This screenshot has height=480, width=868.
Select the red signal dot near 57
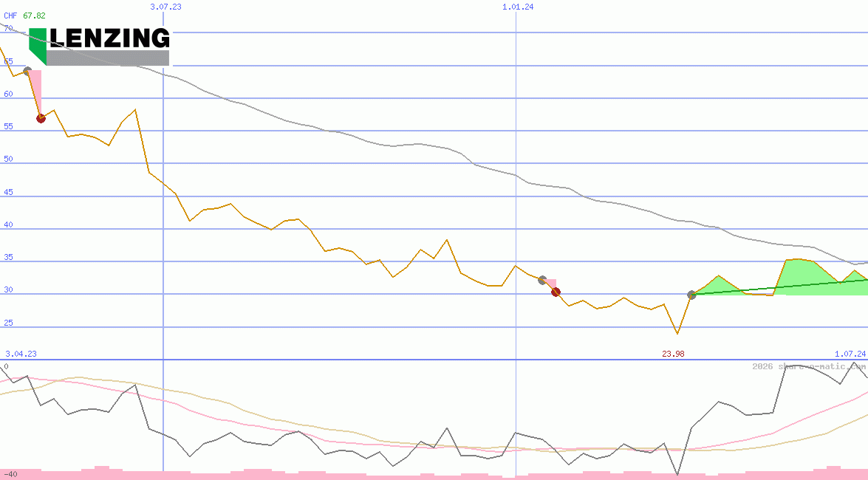pos(41,118)
